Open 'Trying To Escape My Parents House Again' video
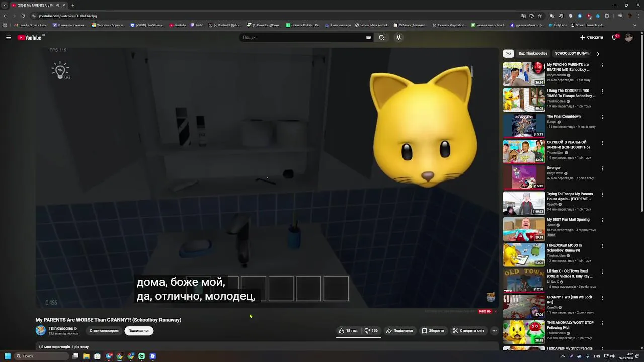This screenshot has width=644, height=362. (524, 203)
